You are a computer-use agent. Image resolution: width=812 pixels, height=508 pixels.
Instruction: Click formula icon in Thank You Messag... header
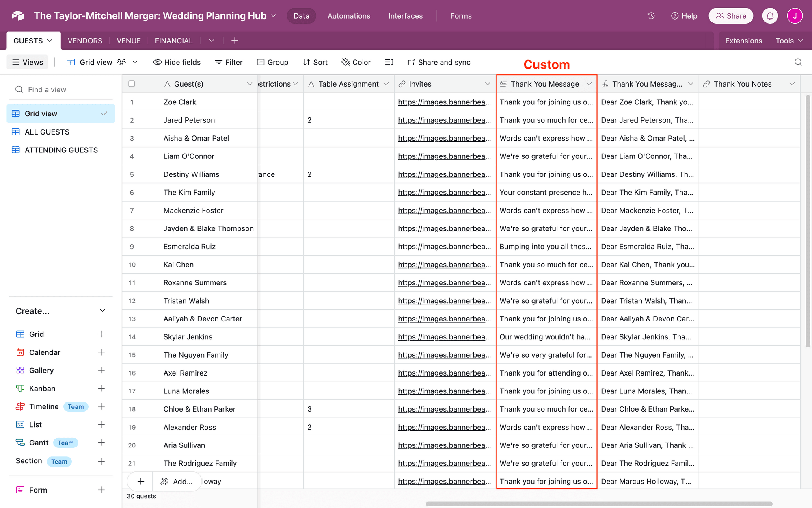point(605,84)
